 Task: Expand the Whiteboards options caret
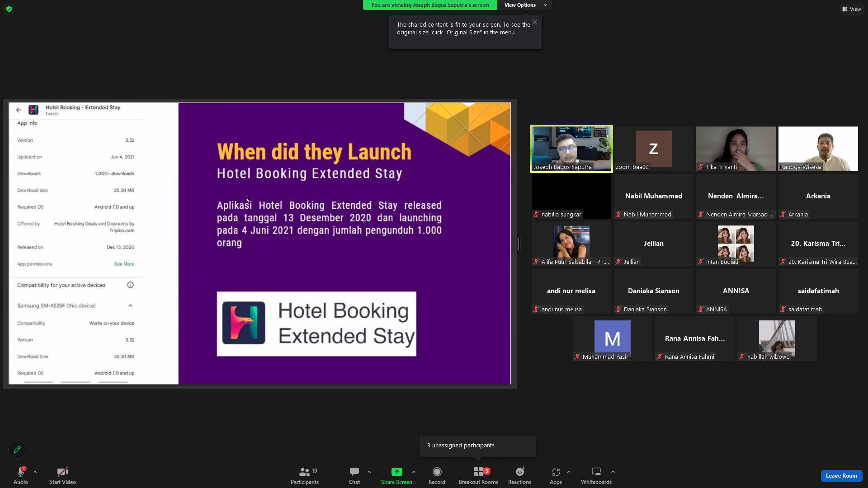tap(613, 472)
